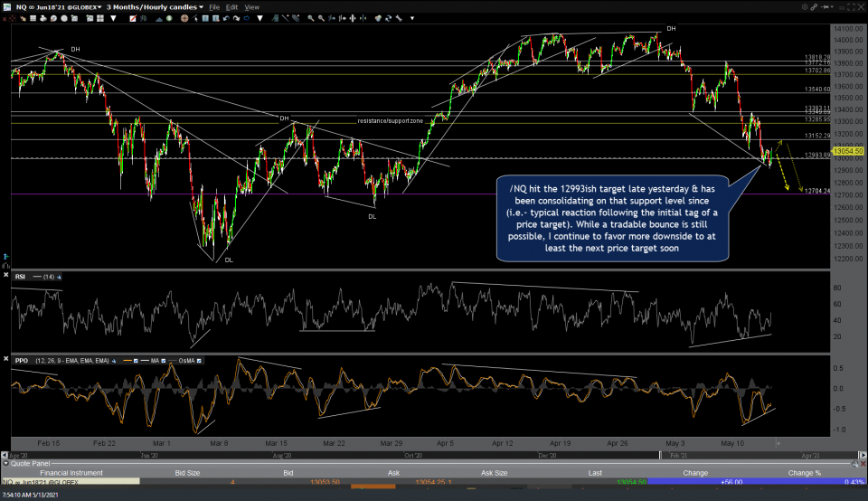This screenshot has height=501, width=868.
Task: Click the Last column header
Action: tap(595, 473)
